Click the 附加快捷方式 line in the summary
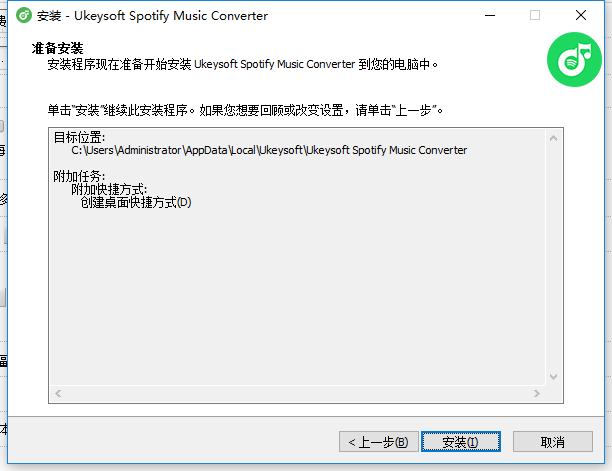This screenshot has width=612, height=471. [x=109, y=189]
